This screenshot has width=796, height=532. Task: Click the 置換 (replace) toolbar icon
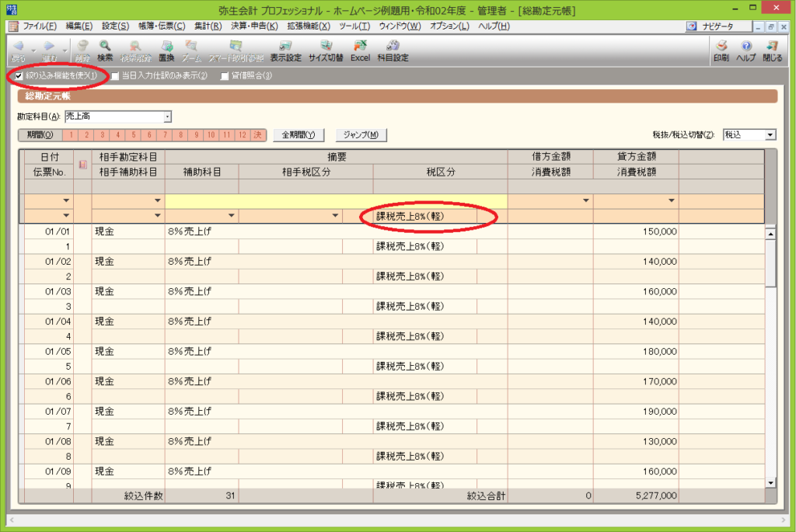pyautogui.click(x=166, y=50)
